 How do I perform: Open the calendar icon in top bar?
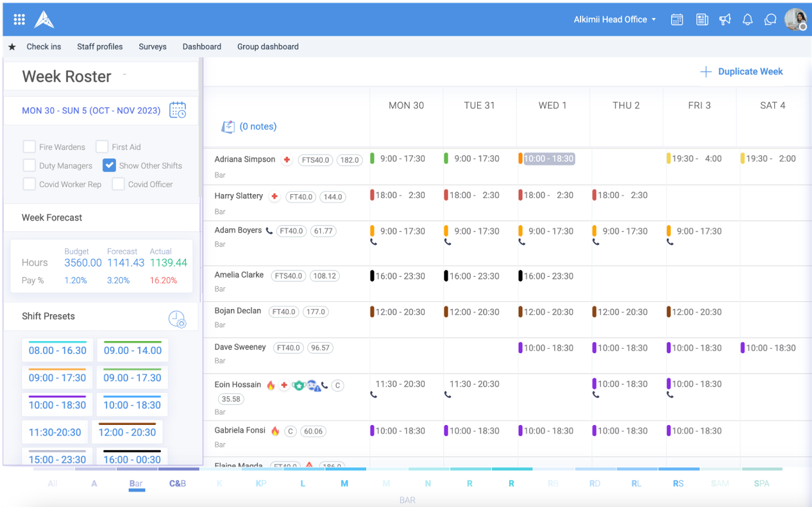point(677,19)
